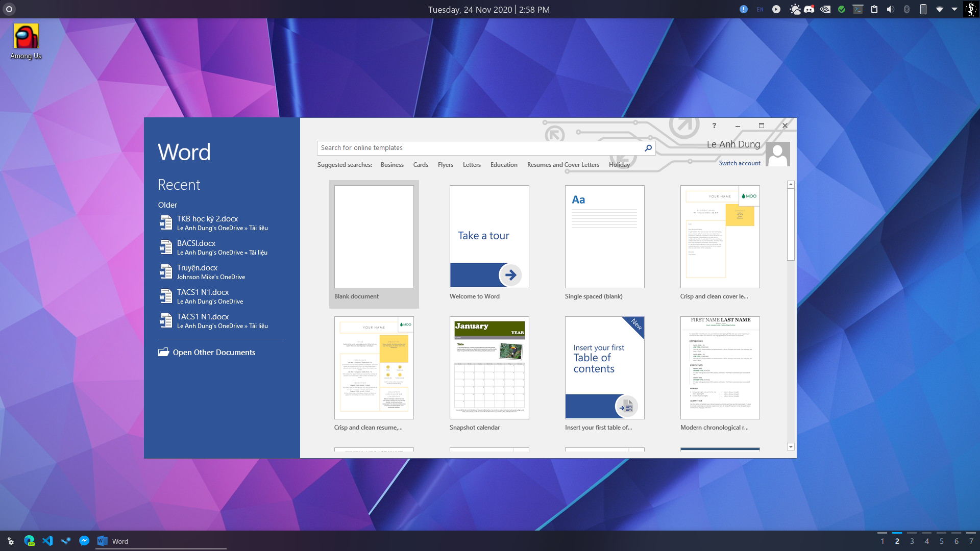Viewport: 980px width, 551px height.
Task: Click the Wi-Fi network tray icon
Action: (x=940, y=9)
